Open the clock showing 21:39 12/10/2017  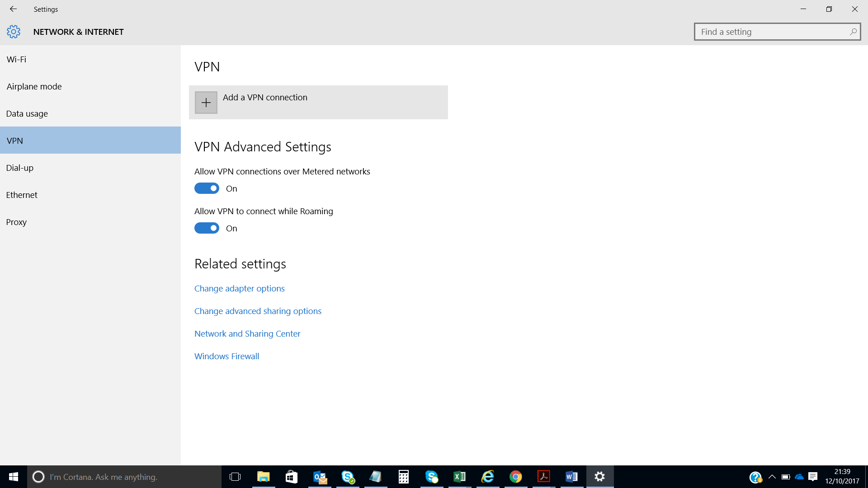[x=842, y=477]
